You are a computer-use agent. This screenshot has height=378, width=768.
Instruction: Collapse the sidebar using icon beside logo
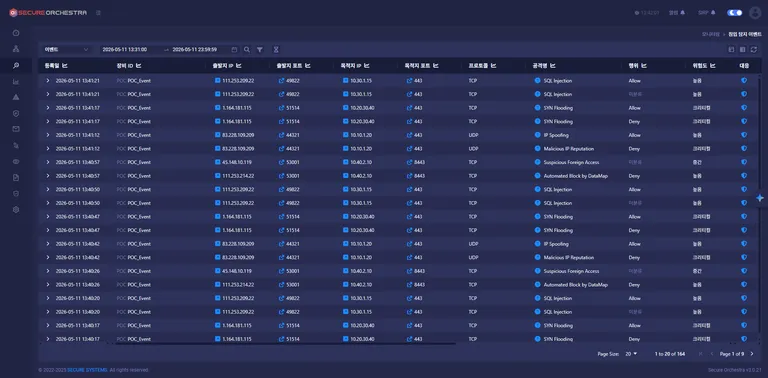tap(98, 13)
